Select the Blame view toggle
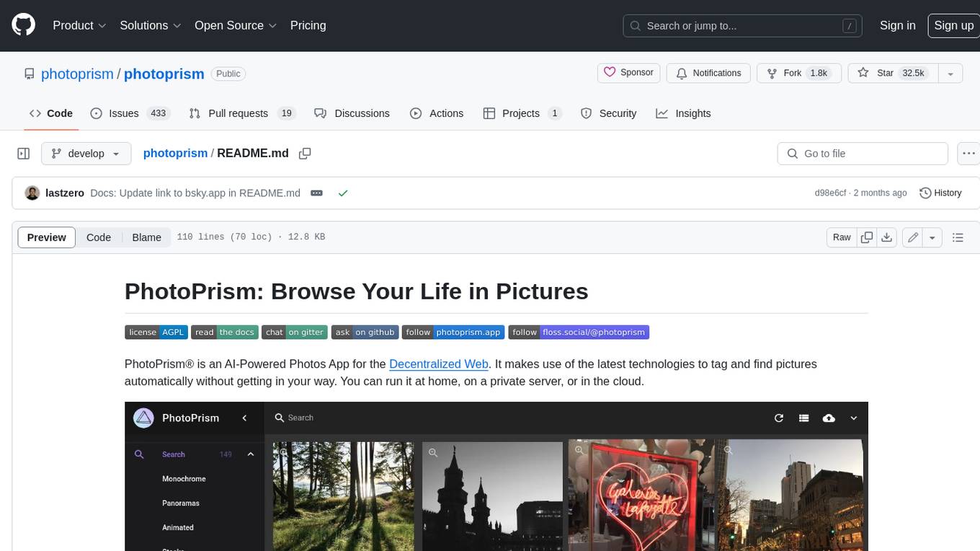 pyautogui.click(x=146, y=237)
